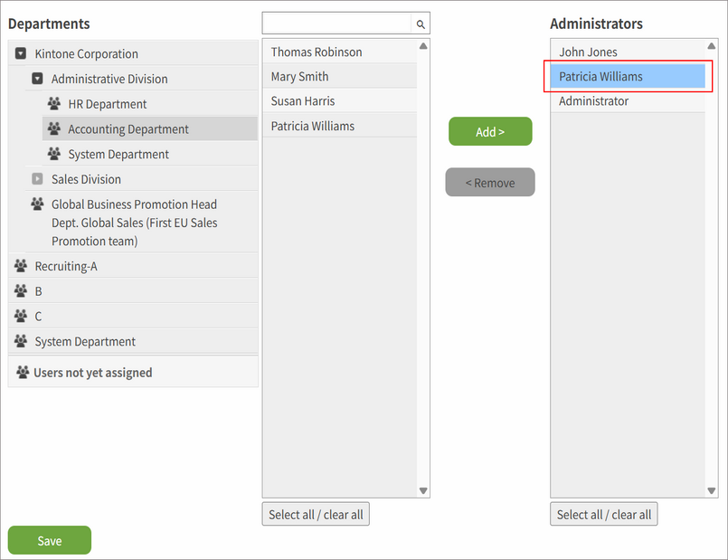Collapse the Kintone Corporation tree node
This screenshot has width=728, height=560.
pyautogui.click(x=20, y=52)
